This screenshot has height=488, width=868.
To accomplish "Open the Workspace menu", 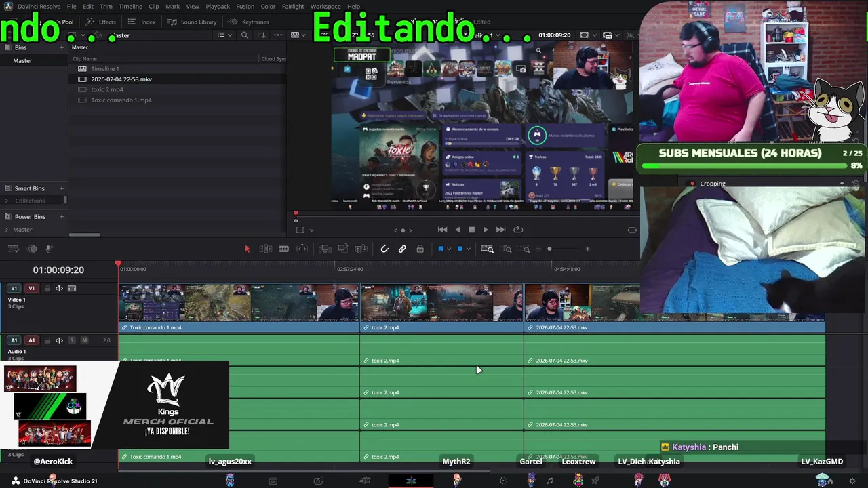I will pos(325,7).
